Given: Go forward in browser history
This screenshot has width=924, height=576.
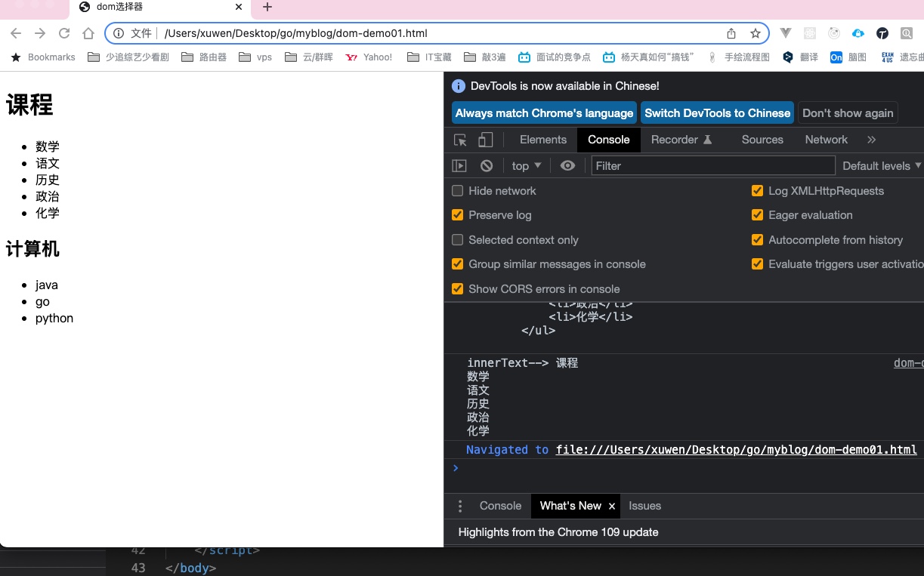Looking at the screenshot, I should (40, 33).
